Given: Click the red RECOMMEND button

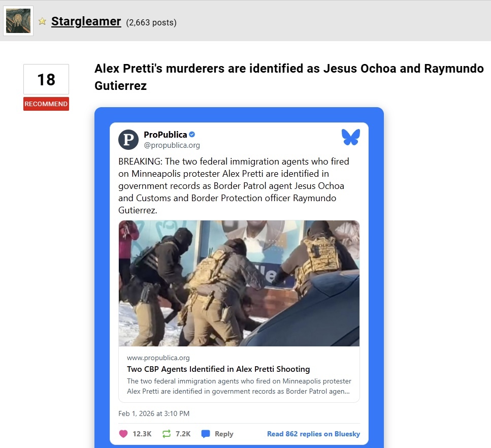Looking at the screenshot, I should (46, 104).
